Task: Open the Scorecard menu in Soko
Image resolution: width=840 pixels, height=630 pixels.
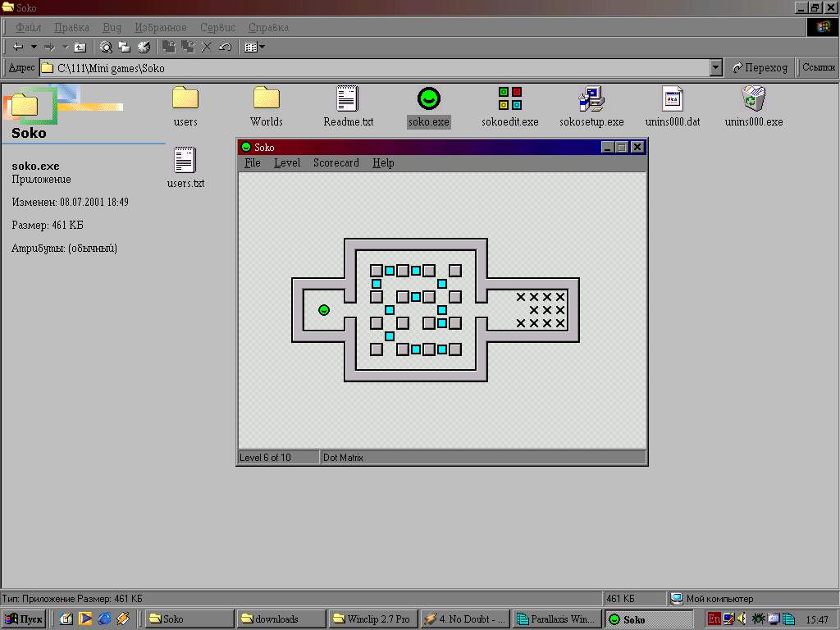Action: click(x=336, y=163)
